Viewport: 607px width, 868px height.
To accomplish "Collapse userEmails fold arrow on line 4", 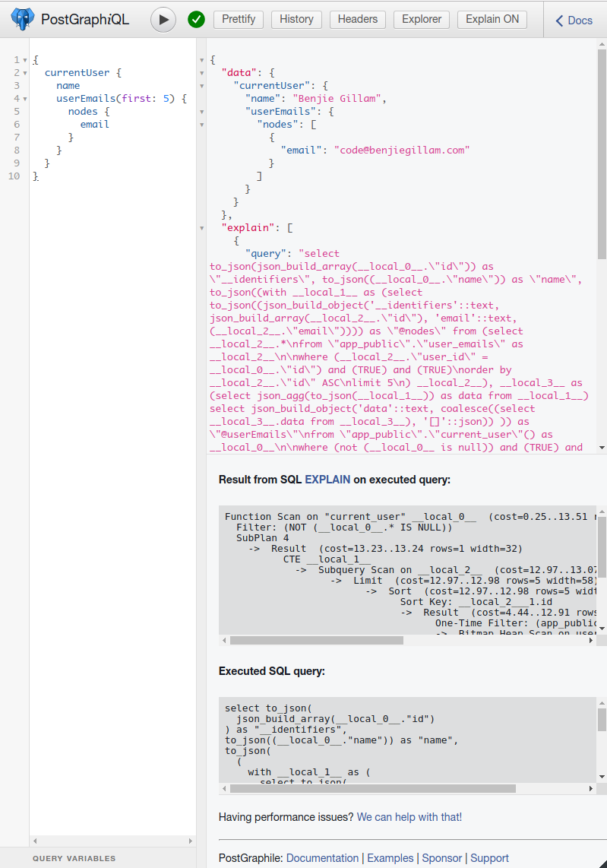I will tap(25, 99).
